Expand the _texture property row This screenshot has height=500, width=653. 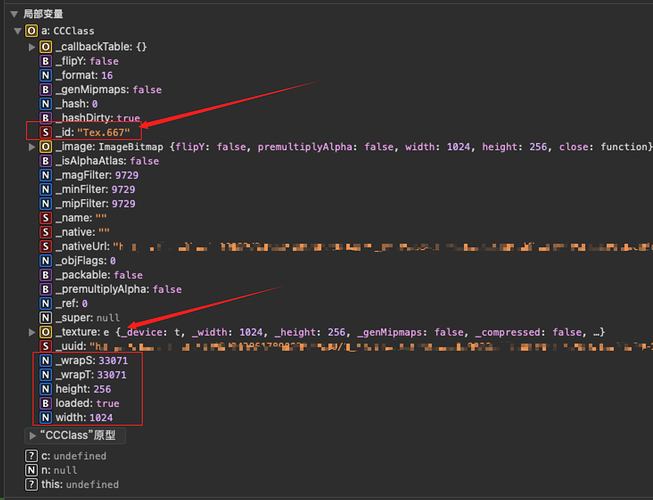tap(31, 332)
